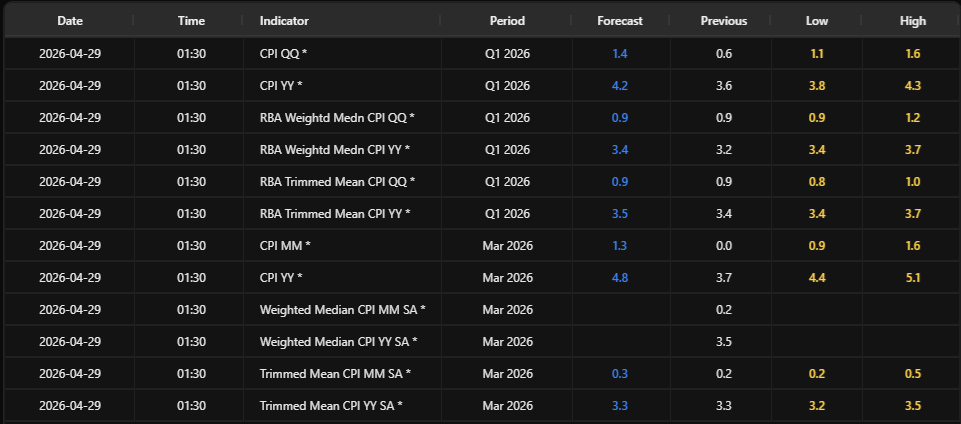The height and width of the screenshot is (424, 961).
Task: Click forecast value 4.2
Action: [x=620, y=86]
